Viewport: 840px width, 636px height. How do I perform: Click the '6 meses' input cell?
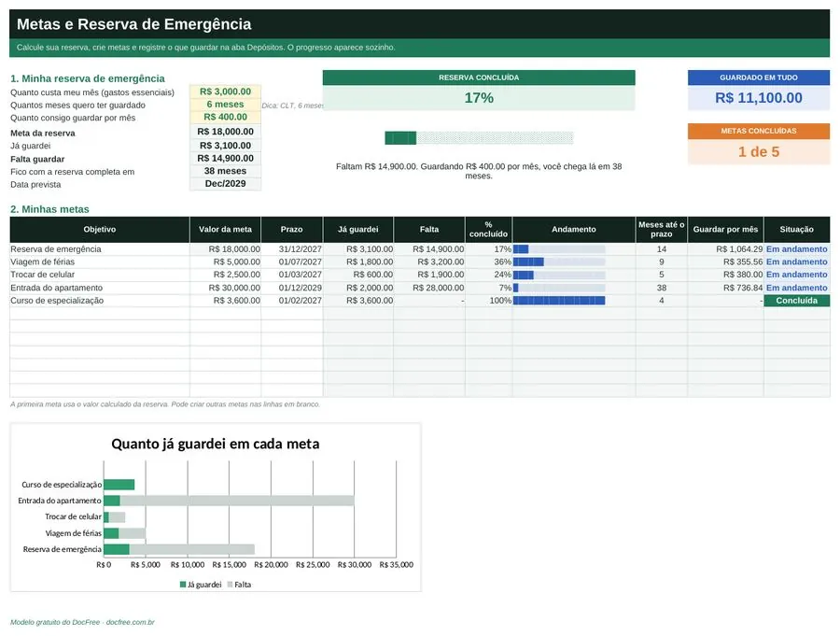225,105
